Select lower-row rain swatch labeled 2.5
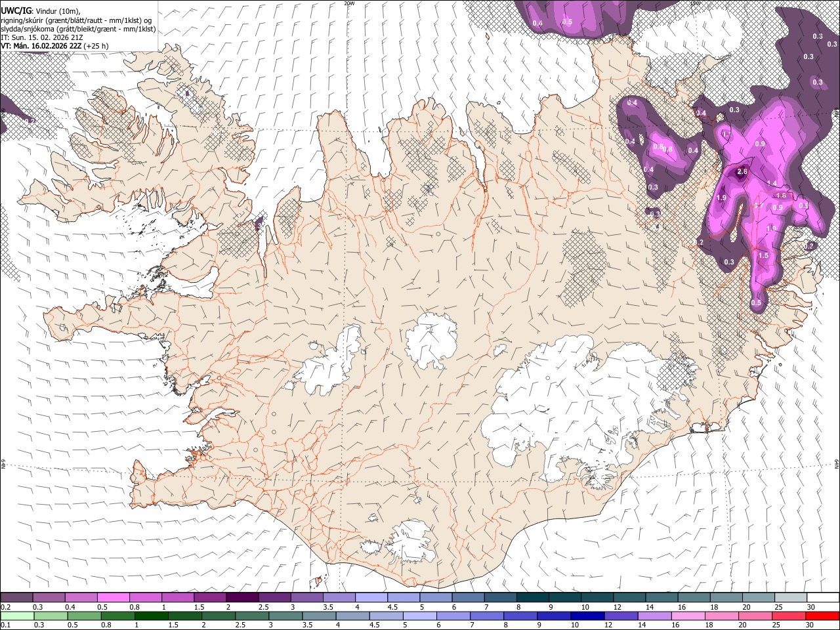The height and width of the screenshot is (630, 840). pyautogui.click(x=252, y=616)
